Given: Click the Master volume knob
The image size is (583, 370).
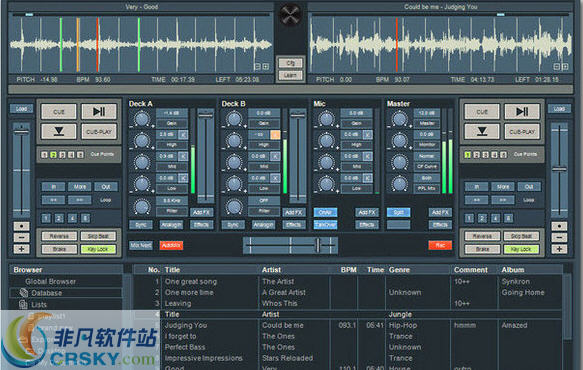Looking at the screenshot, I should [399, 119].
